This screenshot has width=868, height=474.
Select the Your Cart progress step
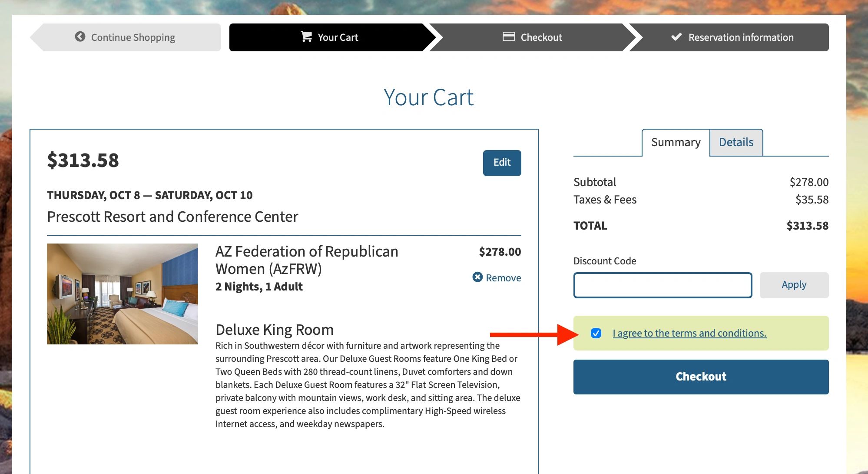(x=329, y=37)
